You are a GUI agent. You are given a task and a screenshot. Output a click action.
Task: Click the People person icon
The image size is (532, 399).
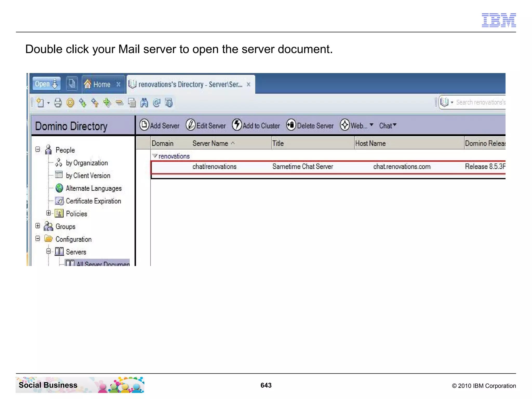(48, 150)
